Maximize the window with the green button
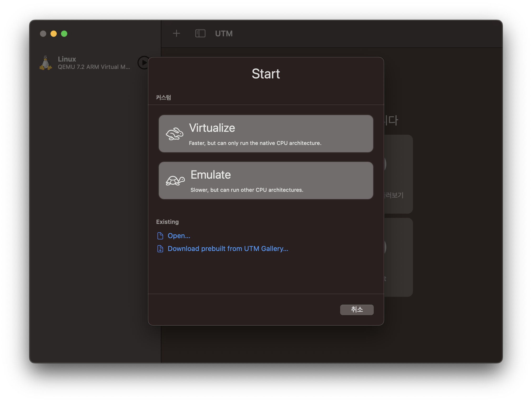This screenshot has height=402, width=532. [64, 34]
